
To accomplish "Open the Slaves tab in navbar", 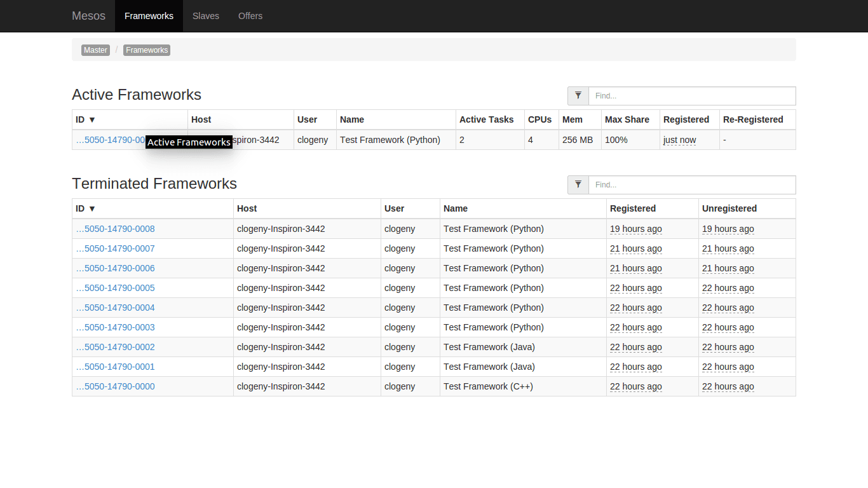I will 206,16.
